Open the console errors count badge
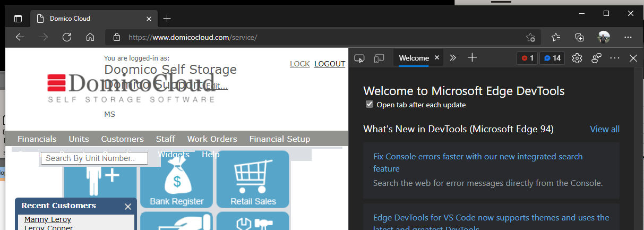Screen dimensions: 644x230 (527, 58)
